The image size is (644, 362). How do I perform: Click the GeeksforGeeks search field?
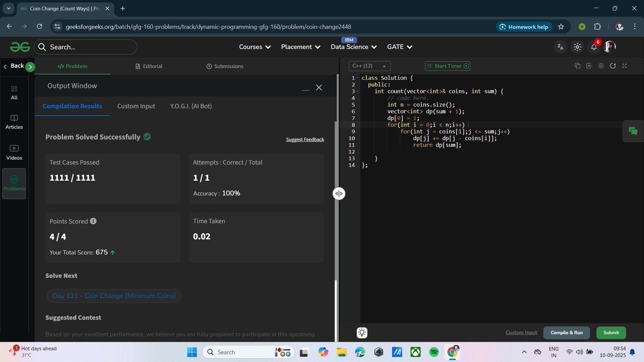(x=86, y=47)
